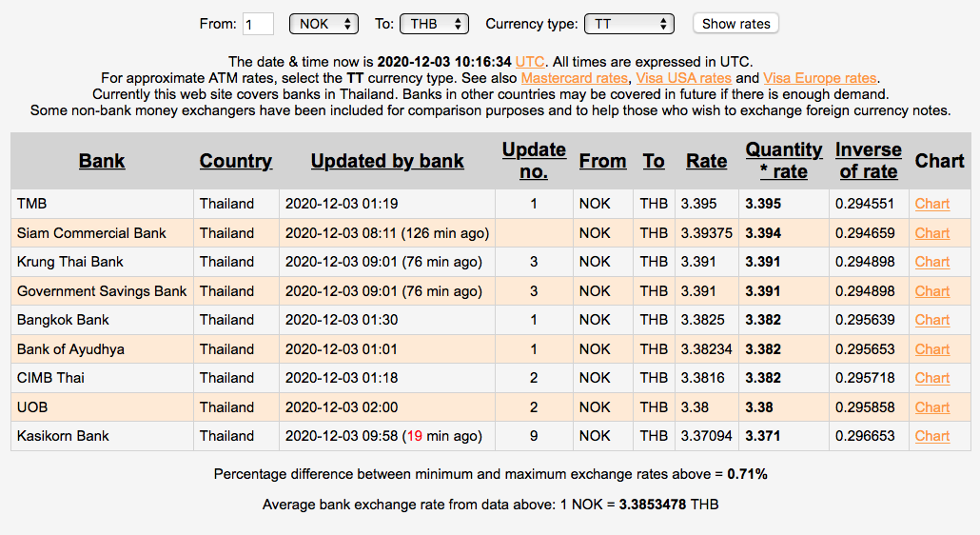Open Chart link for Bangkok Bank
Viewport: 980px width, 535px height.
(x=931, y=320)
